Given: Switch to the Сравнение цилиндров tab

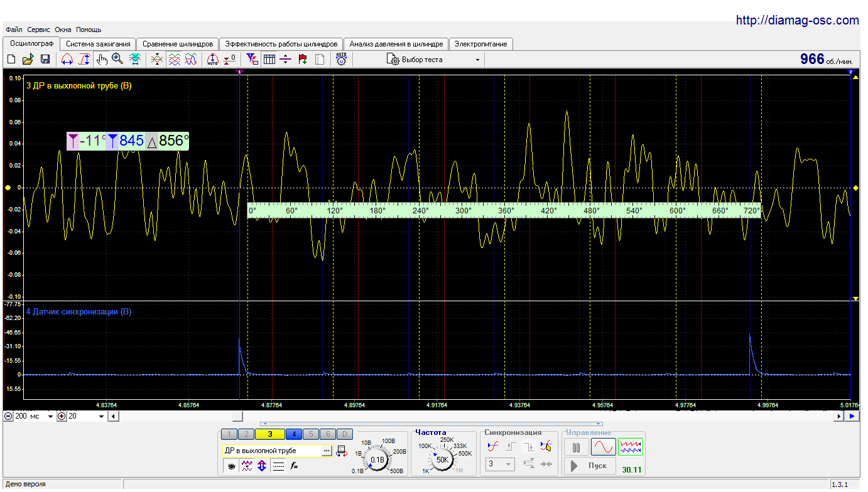Looking at the screenshot, I should (178, 44).
